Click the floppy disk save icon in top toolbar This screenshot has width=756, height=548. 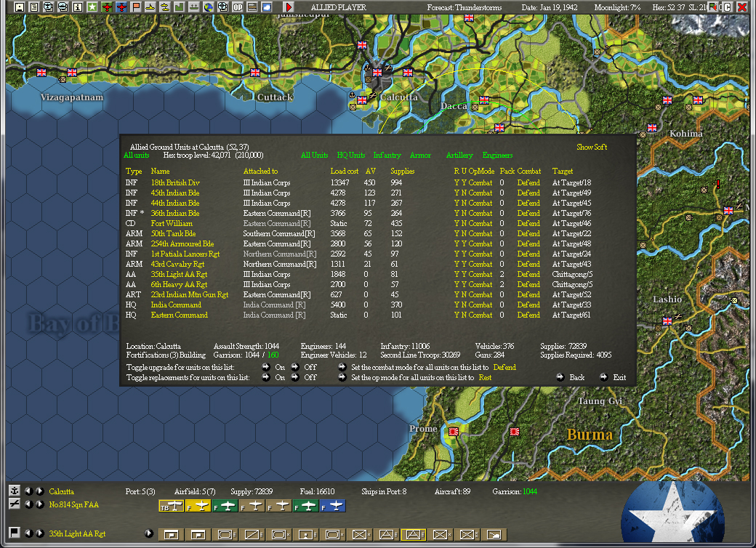pyautogui.click(x=20, y=7)
